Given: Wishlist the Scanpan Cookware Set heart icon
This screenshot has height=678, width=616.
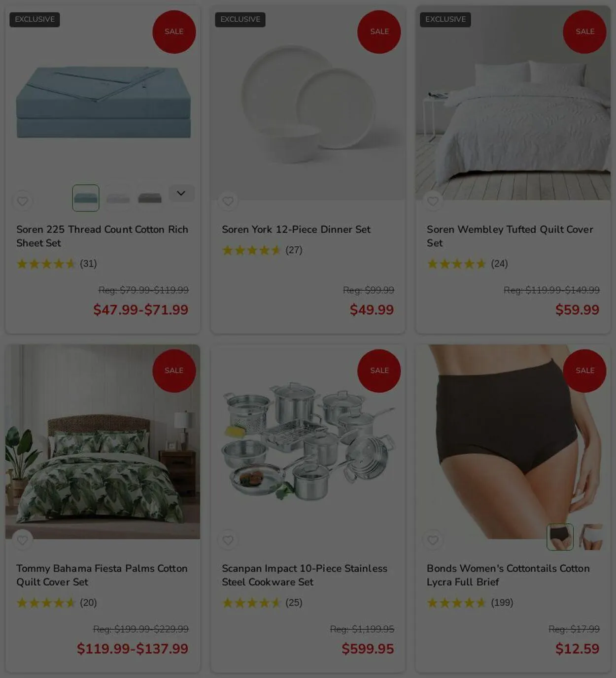Looking at the screenshot, I should click(228, 540).
